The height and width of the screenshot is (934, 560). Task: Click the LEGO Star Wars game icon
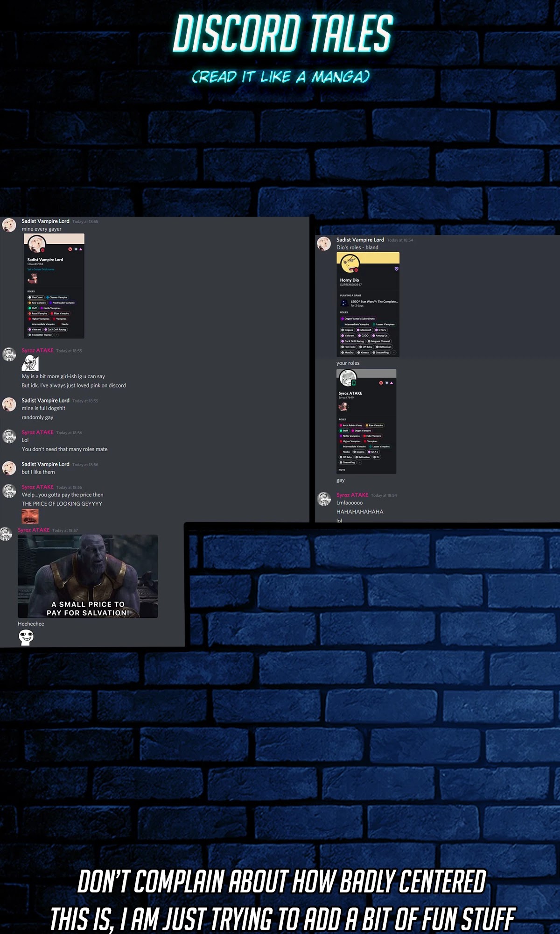click(x=344, y=304)
